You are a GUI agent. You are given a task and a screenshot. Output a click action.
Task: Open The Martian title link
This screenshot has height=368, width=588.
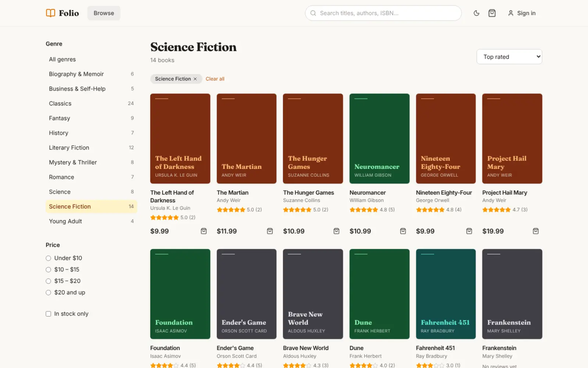pos(233,192)
